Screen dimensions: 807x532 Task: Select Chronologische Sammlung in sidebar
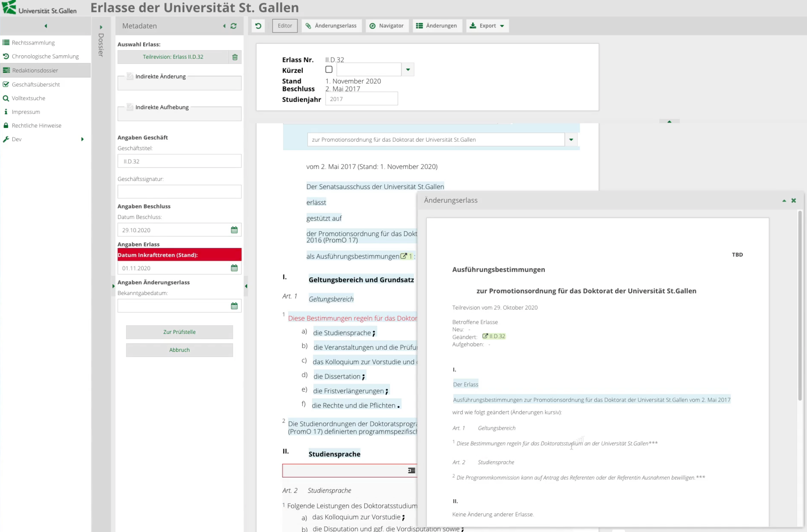click(45, 56)
